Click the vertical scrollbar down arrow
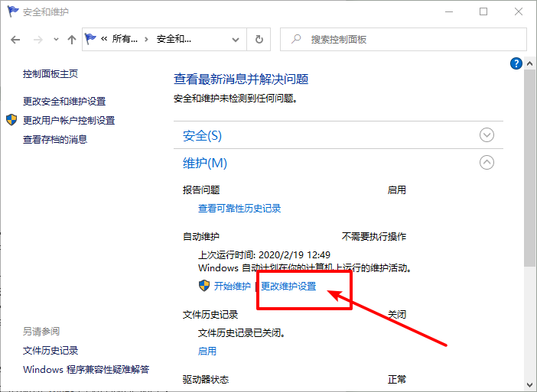Viewport: 537px width, 392px height. (x=530, y=384)
